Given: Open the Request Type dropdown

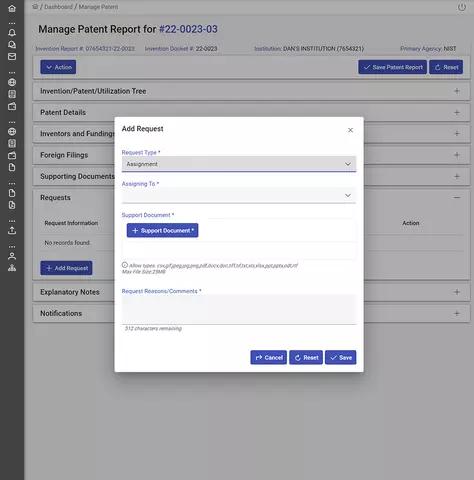Looking at the screenshot, I should [x=239, y=164].
